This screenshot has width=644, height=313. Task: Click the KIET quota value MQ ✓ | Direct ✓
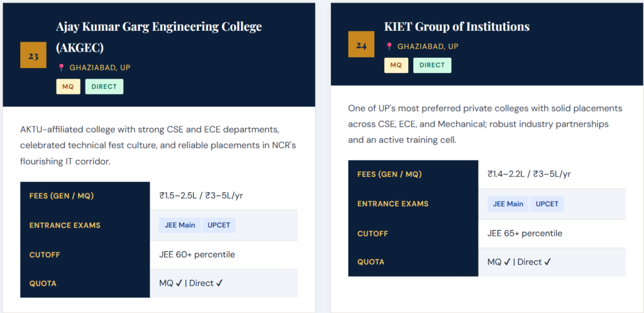point(519,262)
